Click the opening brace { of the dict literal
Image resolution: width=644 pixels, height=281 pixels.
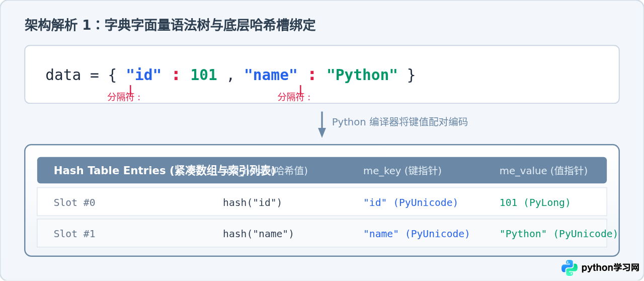point(112,75)
